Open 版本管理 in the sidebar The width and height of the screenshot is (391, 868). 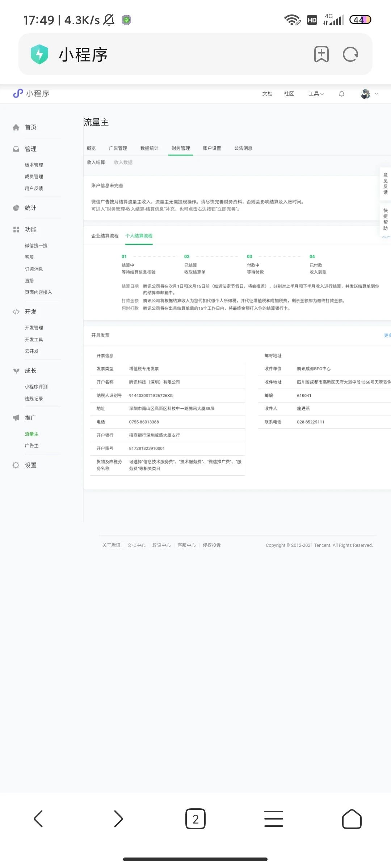(x=34, y=165)
